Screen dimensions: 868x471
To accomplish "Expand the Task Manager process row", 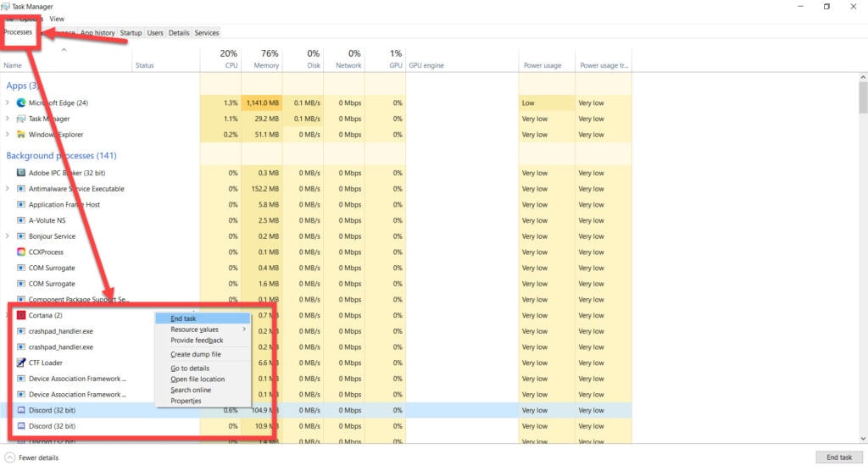I will coord(7,119).
